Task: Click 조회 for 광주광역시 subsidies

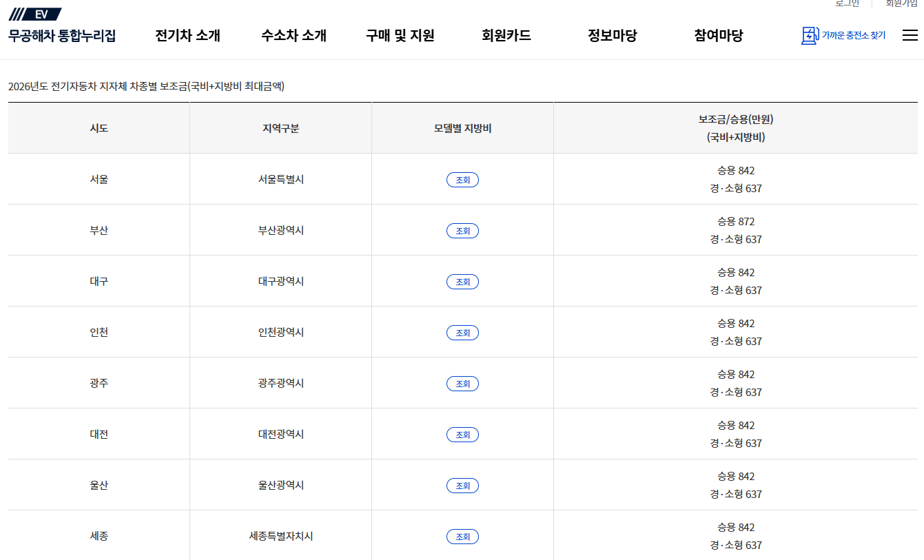Action: point(462,384)
